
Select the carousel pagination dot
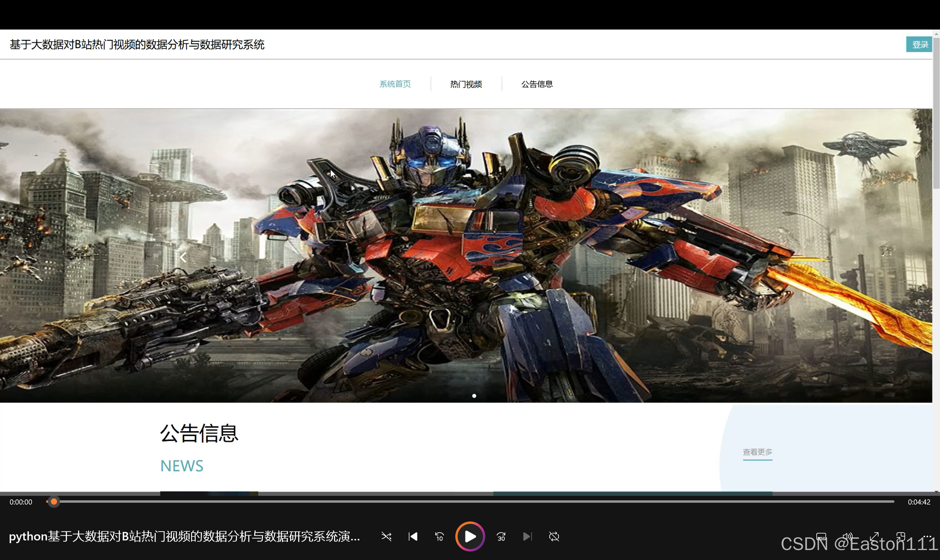[474, 396]
